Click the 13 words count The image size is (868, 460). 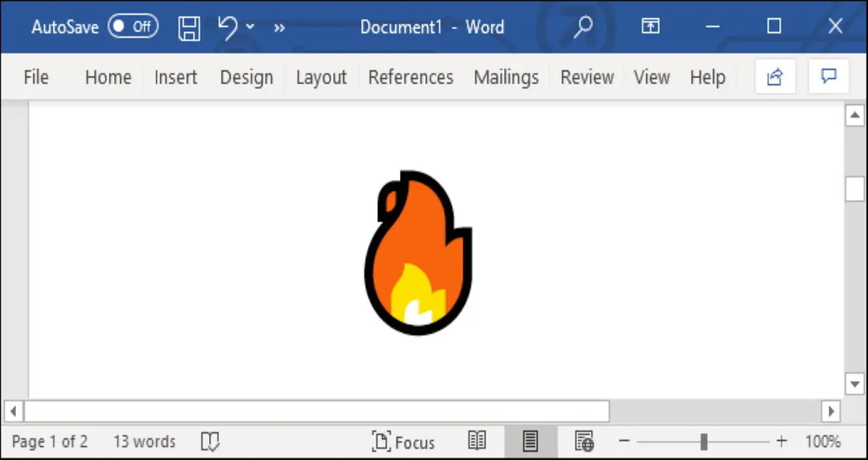[x=144, y=441]
